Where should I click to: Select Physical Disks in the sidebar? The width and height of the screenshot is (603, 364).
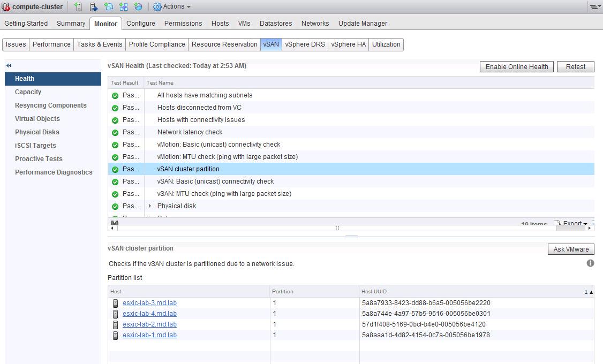(53, 132)
